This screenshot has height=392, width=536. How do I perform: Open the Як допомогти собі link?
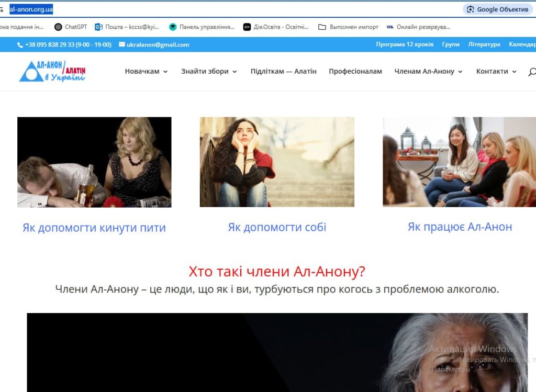point(277,227)
